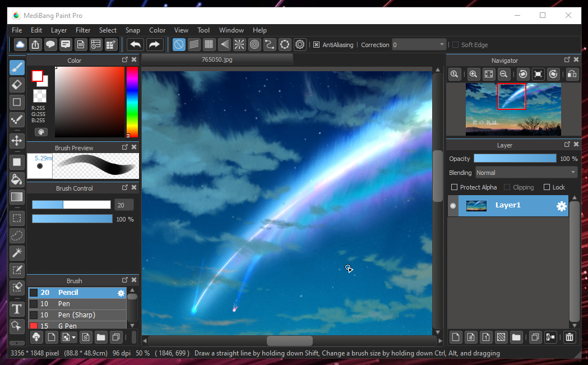Viewport: 588px width, 365px height.
Task: Open snap settings gear icon
Action: pyautogui.click(x=300, y=45)
